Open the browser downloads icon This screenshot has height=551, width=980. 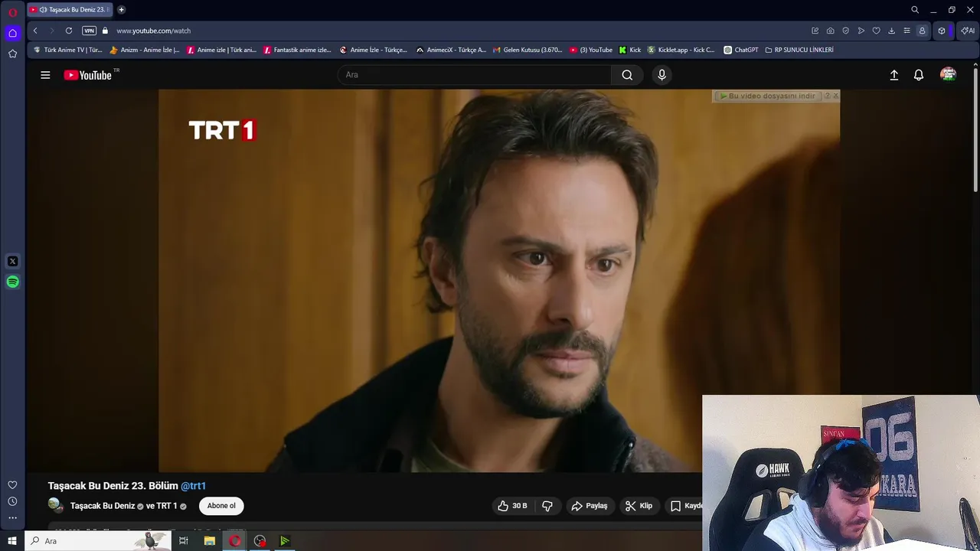pos(892,31)
